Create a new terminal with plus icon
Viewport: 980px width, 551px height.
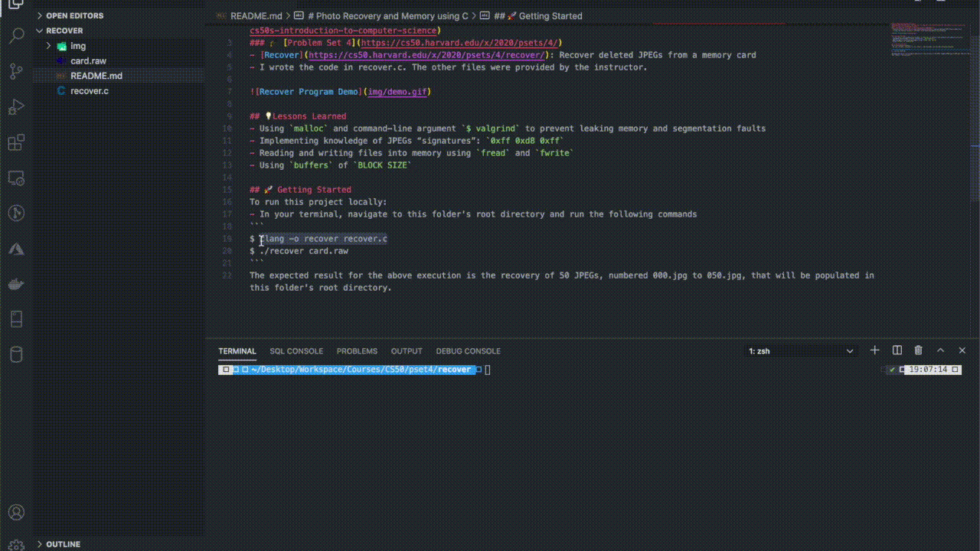click(x=875, y=350)
